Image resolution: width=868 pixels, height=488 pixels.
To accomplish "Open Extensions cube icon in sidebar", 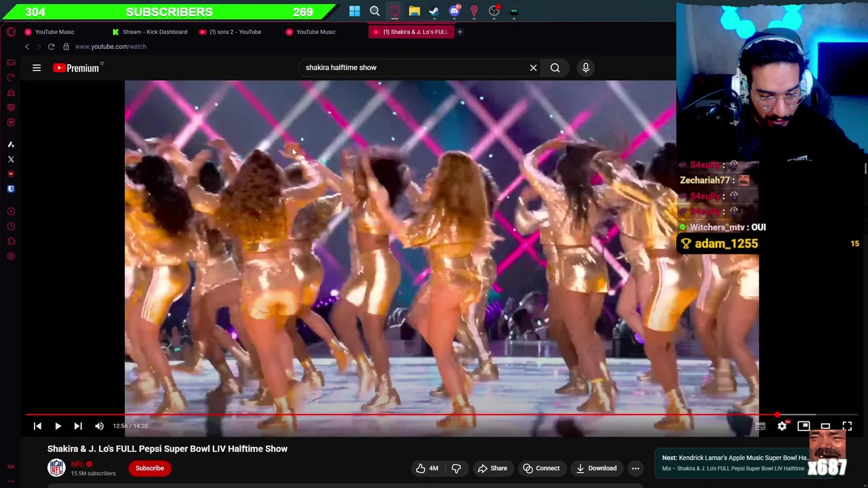I will tap(11, 241).
